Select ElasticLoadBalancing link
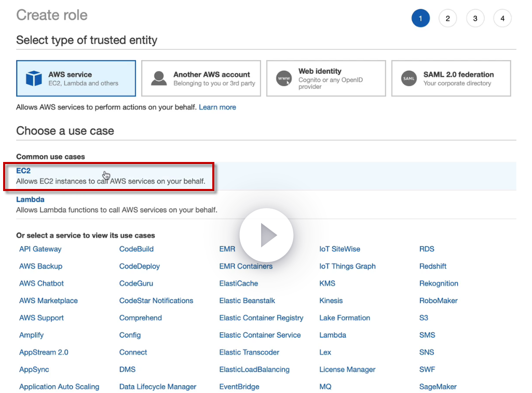Image resolution: width=532 pixels, height=393 pixels. [x=254, y=370]
